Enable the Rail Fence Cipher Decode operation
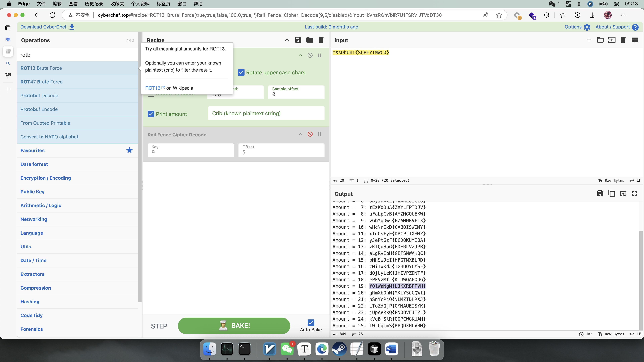The width and height of the screenshot is (644, 362). coord(310,134)
